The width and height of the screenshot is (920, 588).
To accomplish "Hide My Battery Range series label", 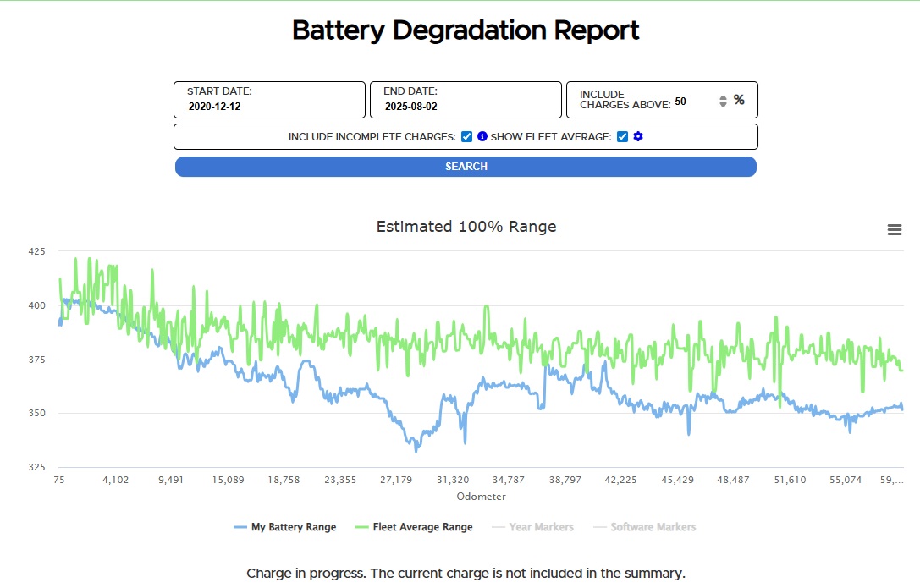I will (x=293, y=527).
